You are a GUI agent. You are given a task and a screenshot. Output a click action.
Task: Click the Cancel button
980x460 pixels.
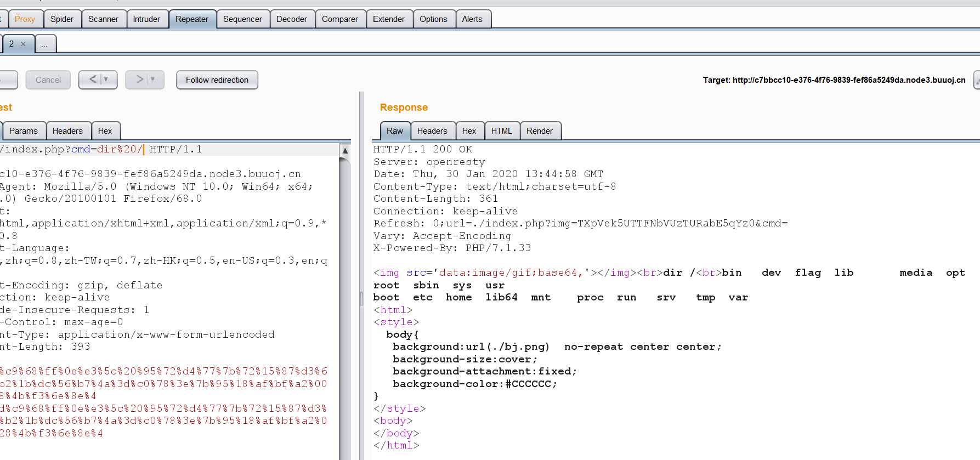pos(48,80)
